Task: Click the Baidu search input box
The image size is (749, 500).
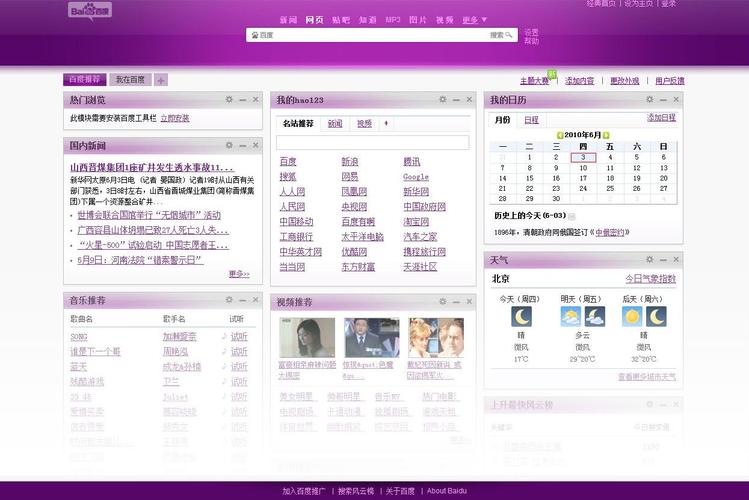Action: (370, 35)
